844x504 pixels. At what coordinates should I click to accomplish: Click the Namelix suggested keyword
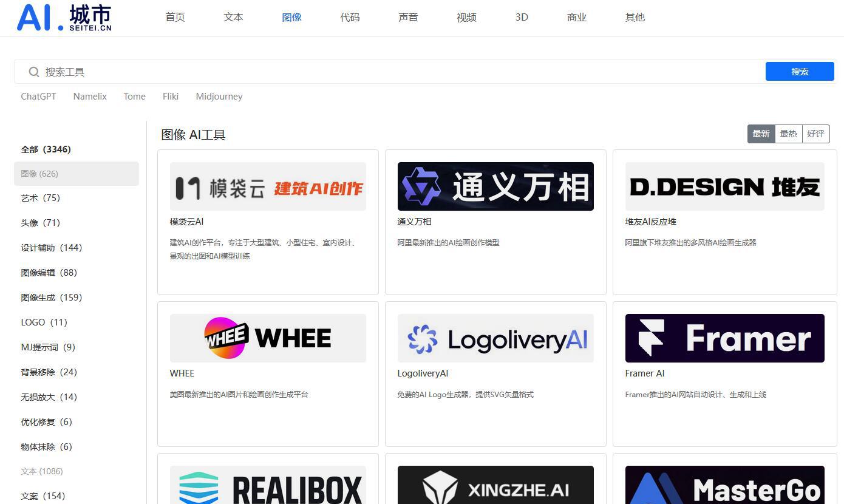point(90,97)
